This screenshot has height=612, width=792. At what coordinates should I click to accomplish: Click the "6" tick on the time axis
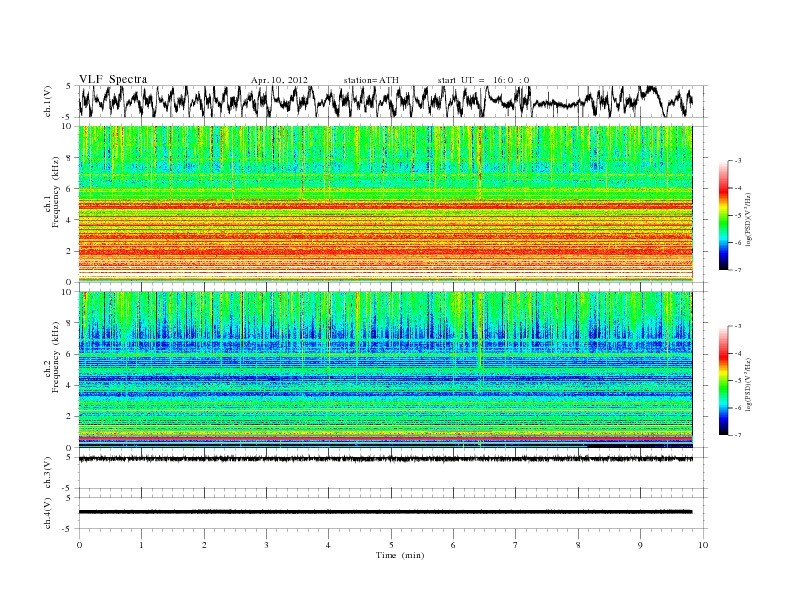(x=453, y=545)
